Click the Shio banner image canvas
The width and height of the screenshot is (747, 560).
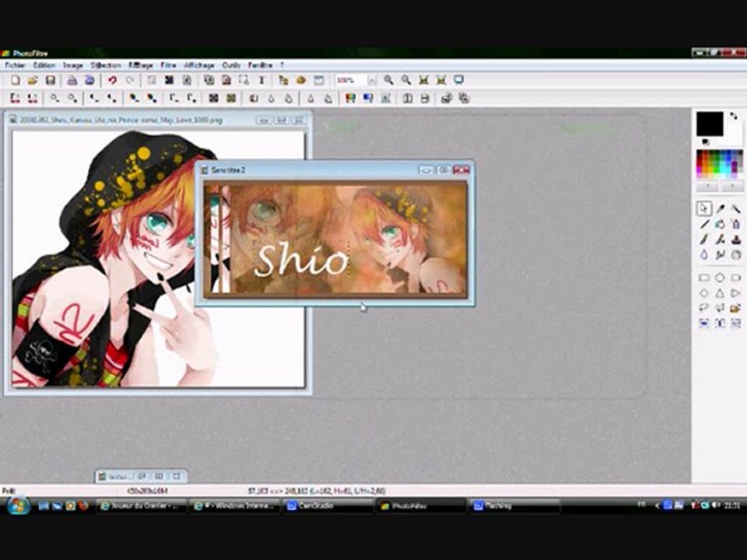(335, 239)
